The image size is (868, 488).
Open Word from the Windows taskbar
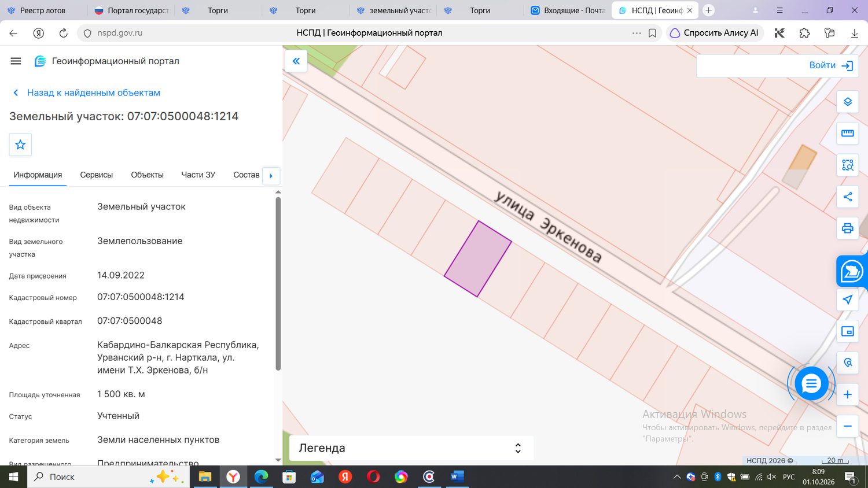coord(457,477)
